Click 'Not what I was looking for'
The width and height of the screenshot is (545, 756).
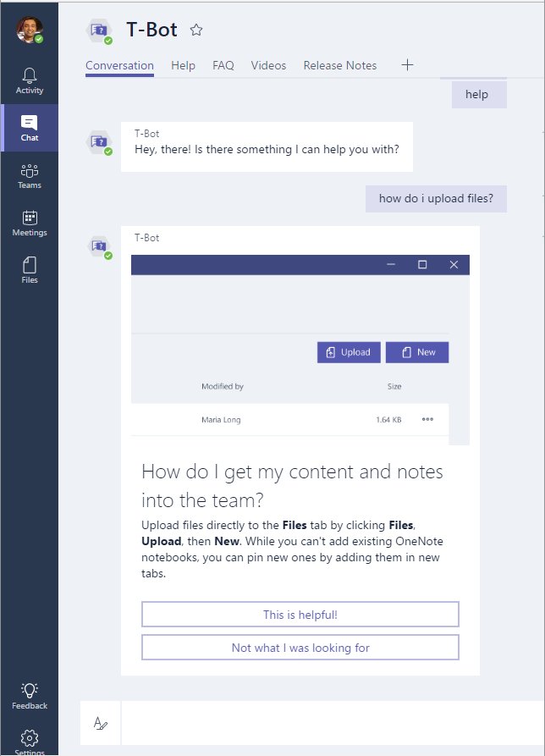click(x=300, y=648)
